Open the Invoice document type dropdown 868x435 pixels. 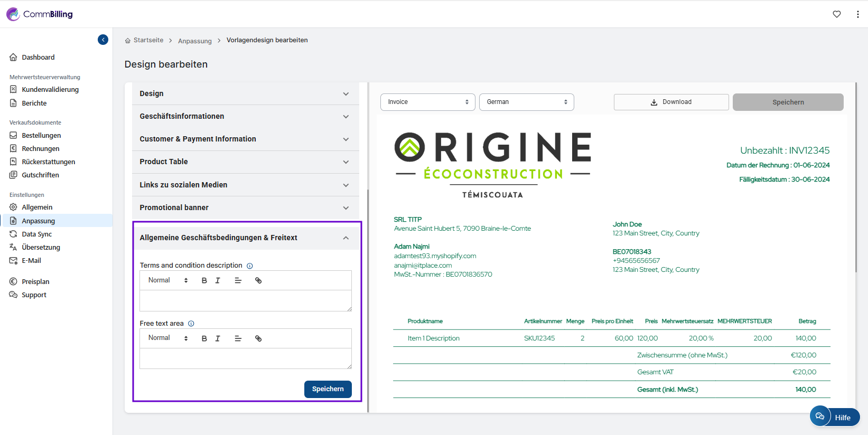427,102
